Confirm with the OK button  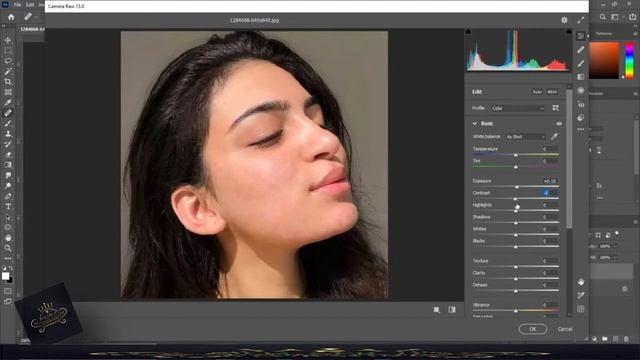click(x=533, y=329)
